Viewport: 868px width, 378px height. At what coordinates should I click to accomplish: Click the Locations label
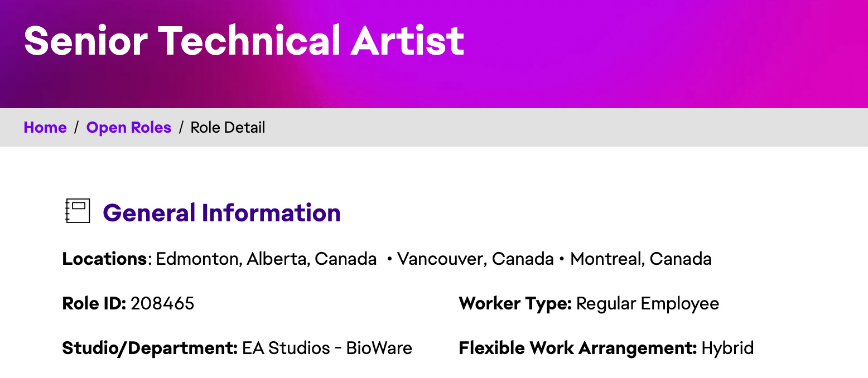point(104,259)
